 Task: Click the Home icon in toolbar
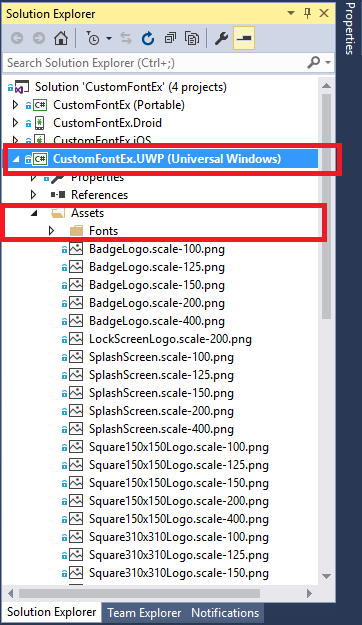point(61,38)
